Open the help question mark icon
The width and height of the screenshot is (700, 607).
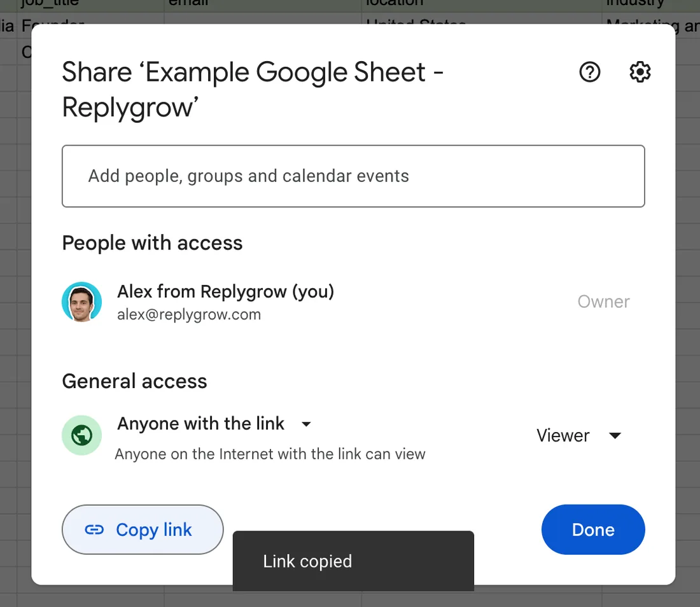(x=590, y=72)
